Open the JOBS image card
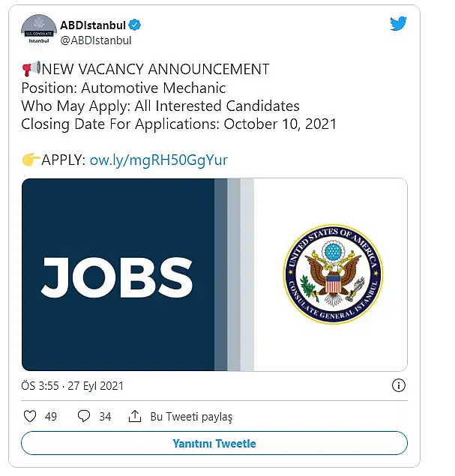This screenshot has width=455, height=476. coord(214,275)
